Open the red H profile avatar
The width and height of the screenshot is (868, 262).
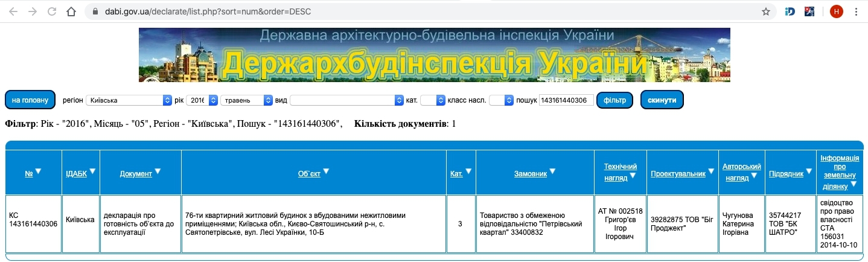click(x=836, y=11)
